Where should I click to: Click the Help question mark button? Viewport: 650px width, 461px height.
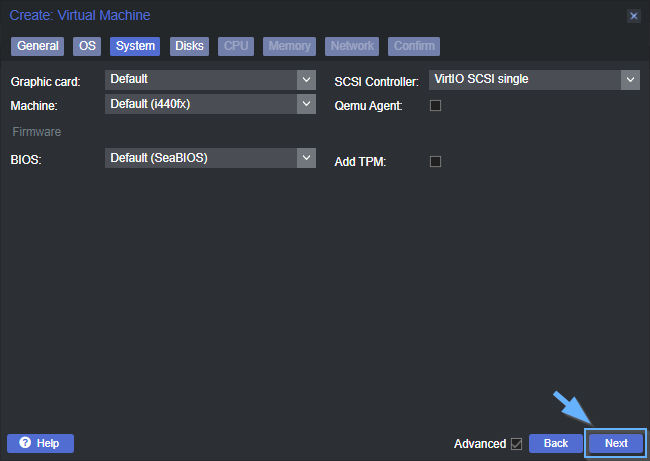[40, 443]
